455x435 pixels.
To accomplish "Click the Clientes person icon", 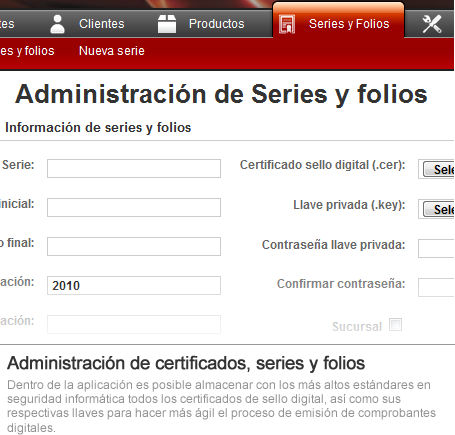I will [x=57, y=24].
